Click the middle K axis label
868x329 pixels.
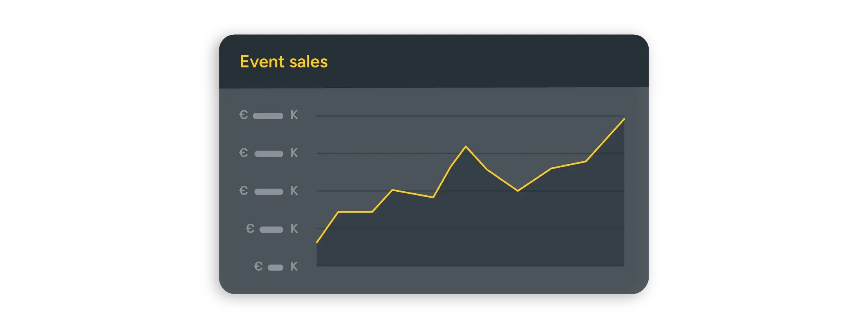[294, 191]
